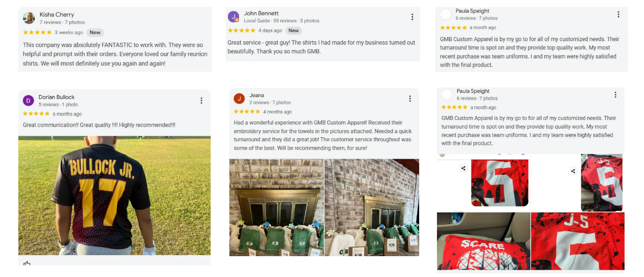Open three-dot menu on Jeana's review
The height and width of the screenshot is (277, 644).
(x=410, y=99)
